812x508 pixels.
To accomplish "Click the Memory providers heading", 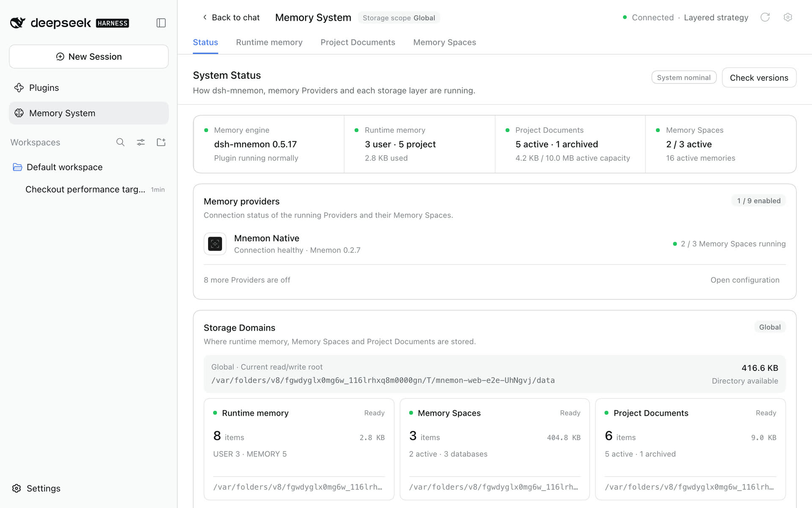I will (x=241, y=202).
